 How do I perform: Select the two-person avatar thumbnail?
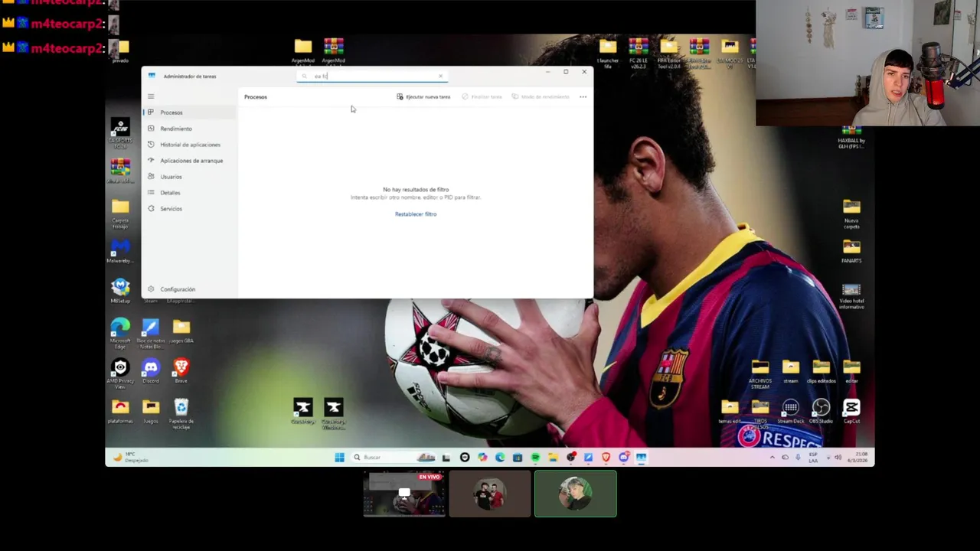point(490,494)
